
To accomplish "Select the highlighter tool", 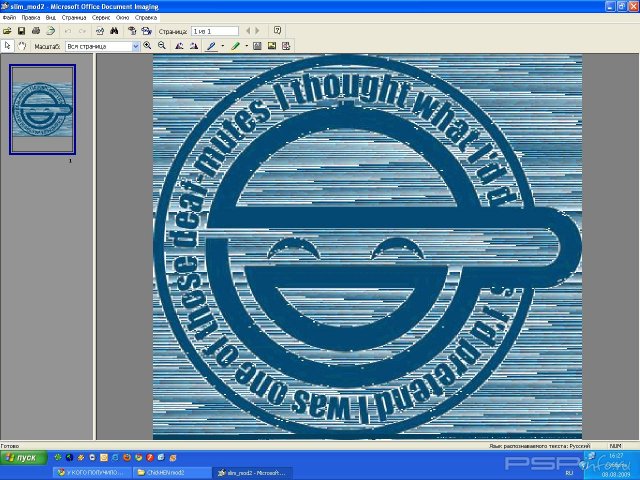I will click(x=235, y=46).
